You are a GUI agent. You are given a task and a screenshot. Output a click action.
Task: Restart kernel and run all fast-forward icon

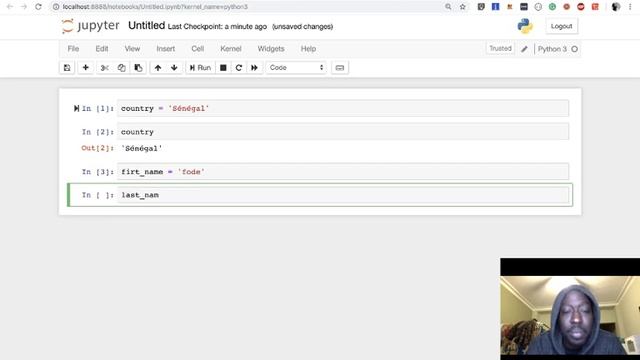254,68
